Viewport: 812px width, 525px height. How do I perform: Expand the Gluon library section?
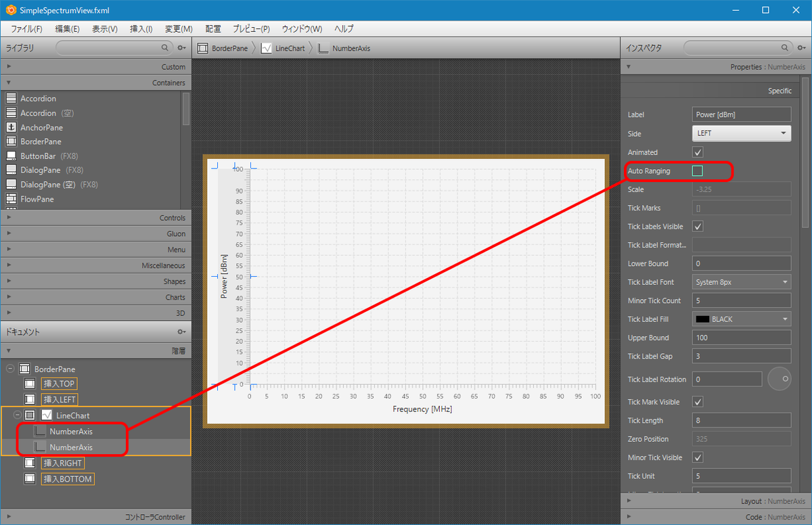95,233
